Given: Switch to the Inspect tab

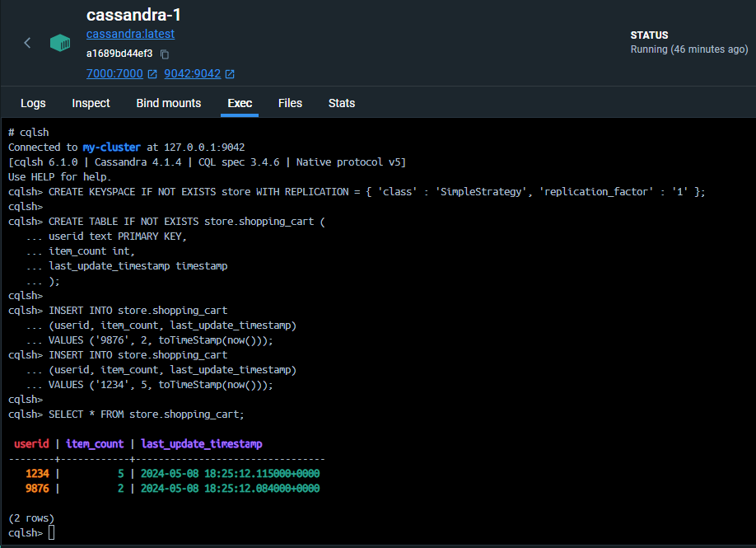Looking at the screenshot, I should coord(91,103).
